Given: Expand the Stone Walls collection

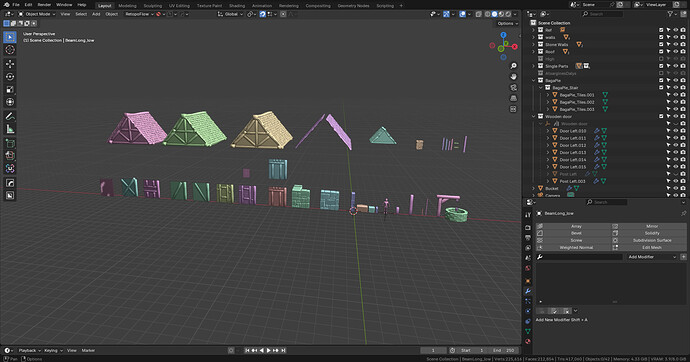Looking at the screenshot, I should (534, 44).
